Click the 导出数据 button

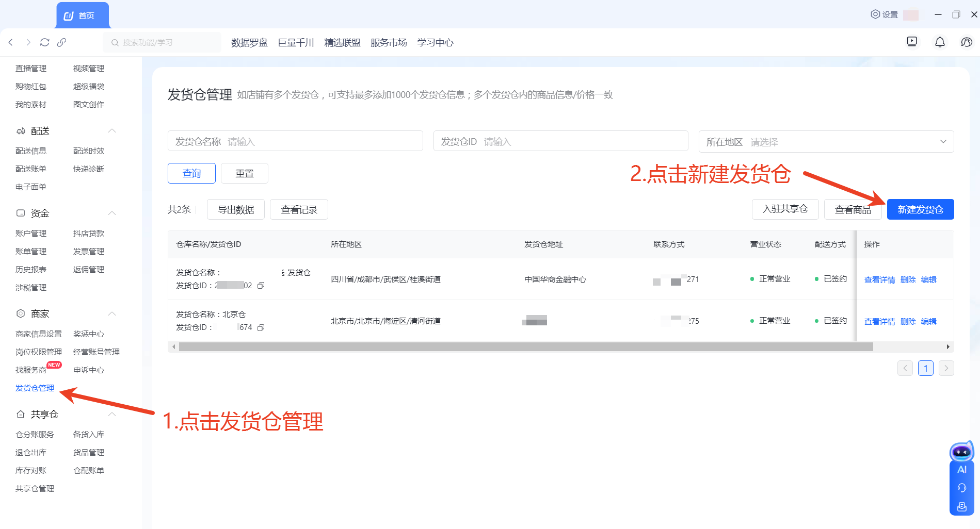pyautogui.click(x=236, y=209)
